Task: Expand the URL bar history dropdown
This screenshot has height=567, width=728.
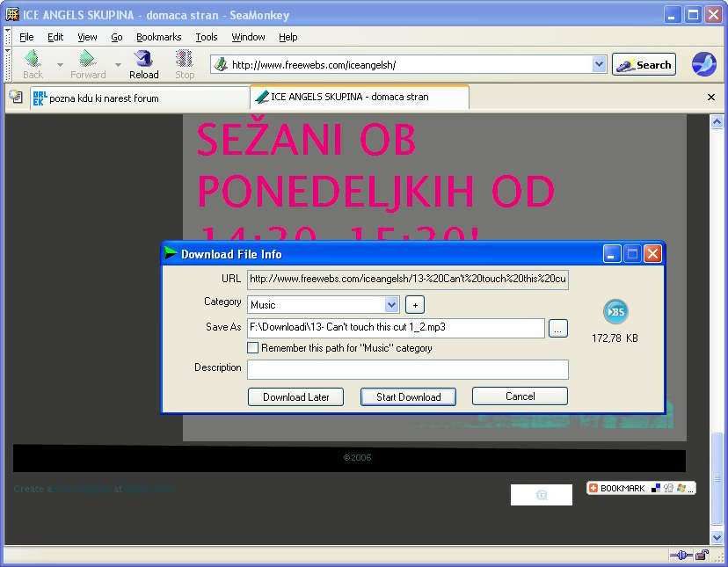Action: [x=599, y=64]
